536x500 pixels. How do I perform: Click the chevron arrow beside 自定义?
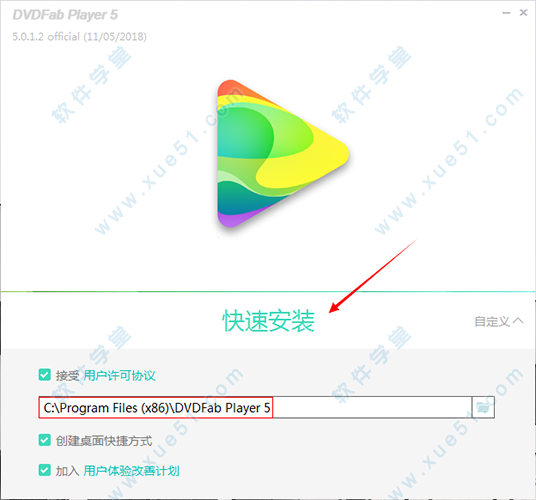click(518, 321)
